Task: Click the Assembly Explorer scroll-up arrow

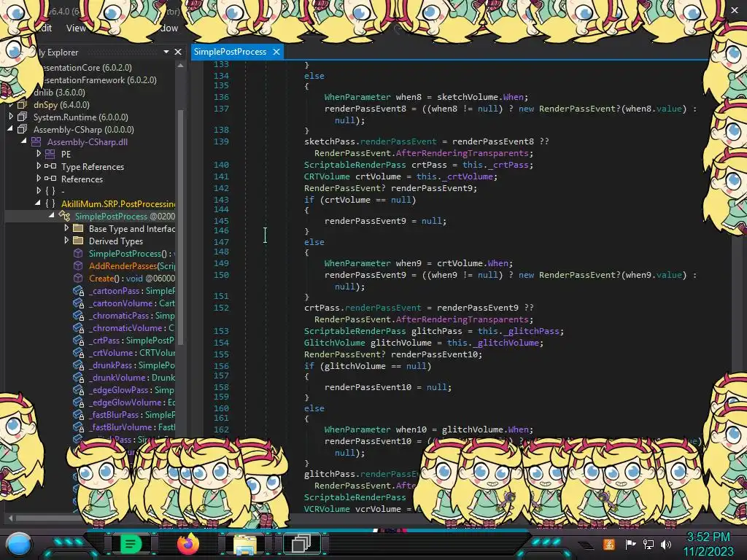Action: (181, 65)
